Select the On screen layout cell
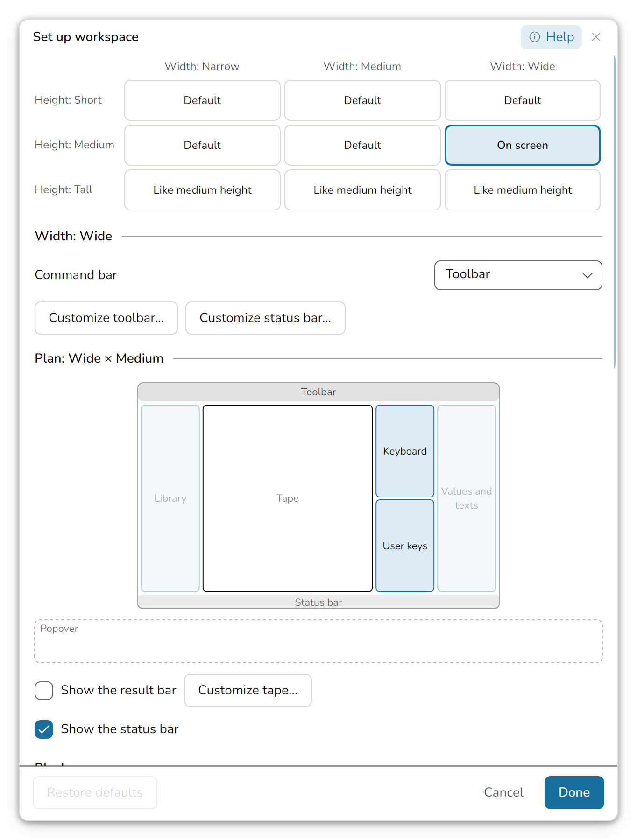 pyautogui.click(x=523, y=145)
